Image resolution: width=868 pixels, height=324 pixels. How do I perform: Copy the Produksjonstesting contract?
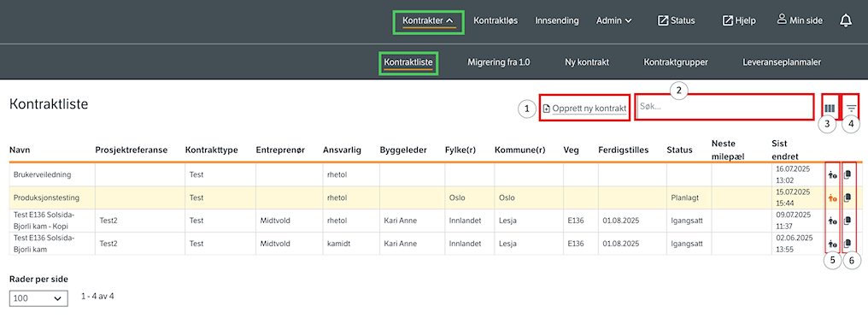pos(847,197)
